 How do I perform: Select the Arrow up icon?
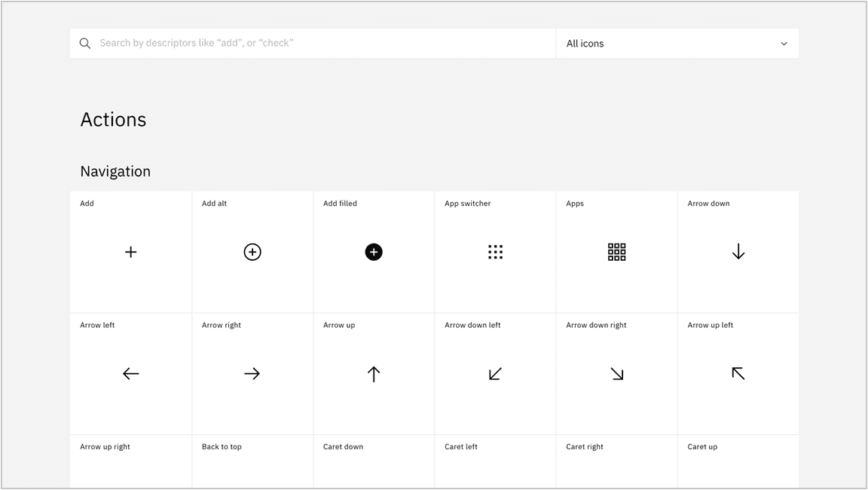click(x=374, y=373)
